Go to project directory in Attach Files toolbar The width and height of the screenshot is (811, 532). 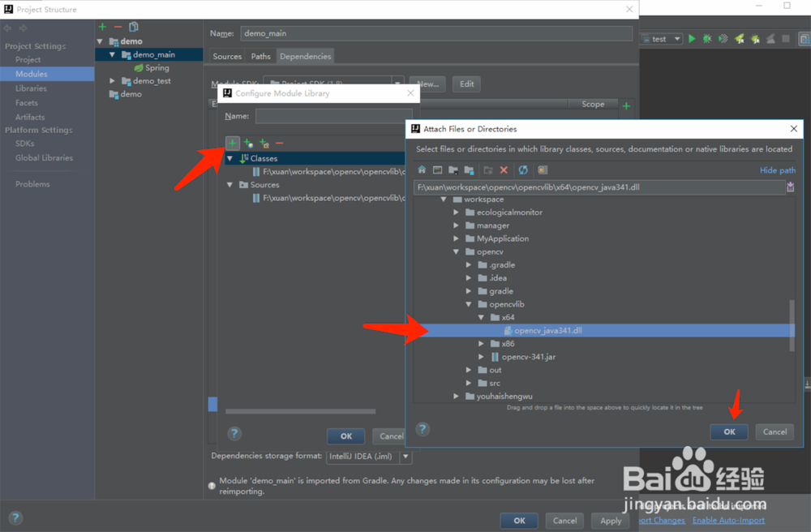pyautogui.click(x=453, y=170)
